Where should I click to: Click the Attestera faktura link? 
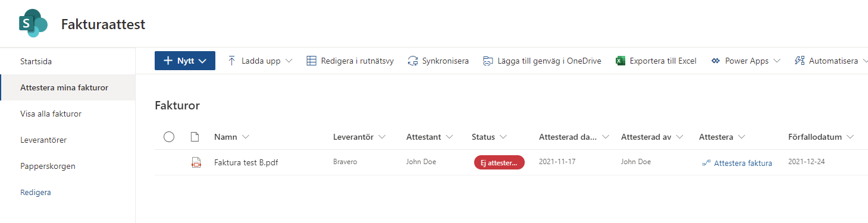(743, 163)
